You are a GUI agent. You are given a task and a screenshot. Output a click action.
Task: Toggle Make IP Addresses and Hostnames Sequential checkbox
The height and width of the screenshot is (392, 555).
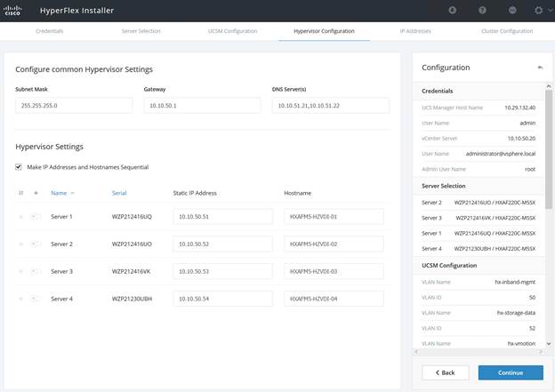(x=19, y=167)
